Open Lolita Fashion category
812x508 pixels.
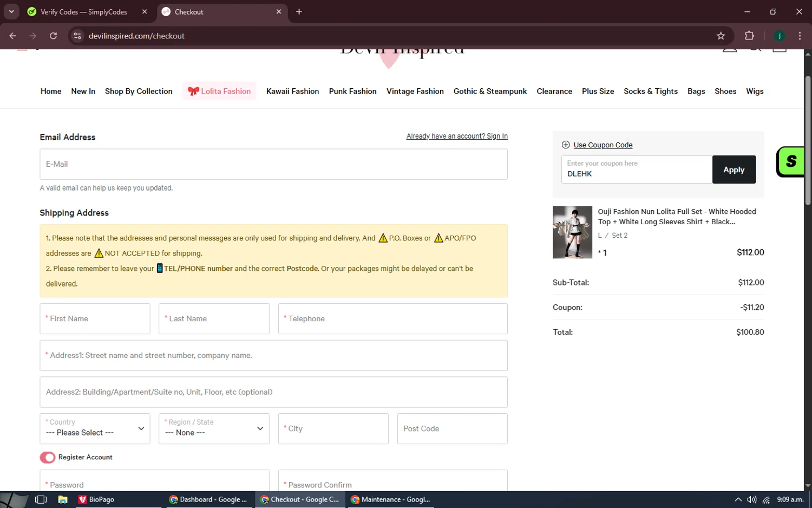[x=219, y=91]
